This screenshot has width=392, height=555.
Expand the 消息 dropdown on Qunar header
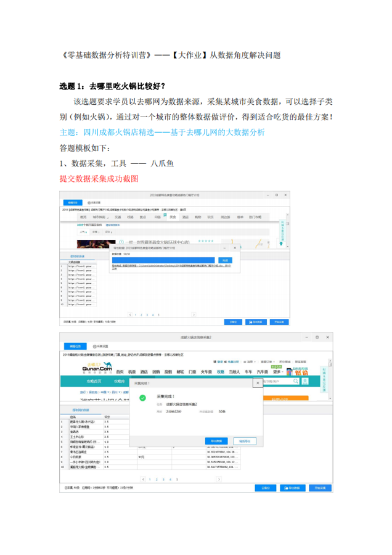(249, 362)
